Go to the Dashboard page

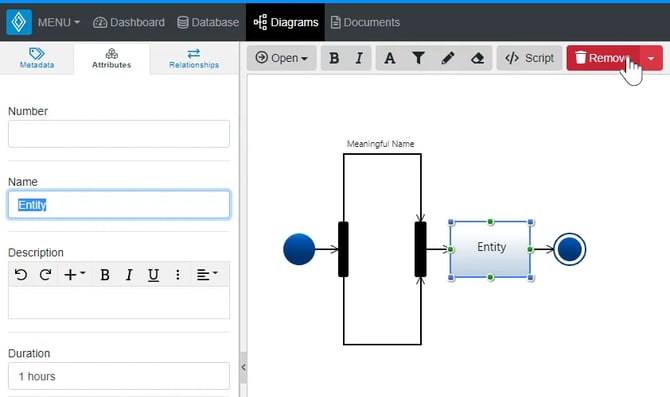tap(129, 22)
